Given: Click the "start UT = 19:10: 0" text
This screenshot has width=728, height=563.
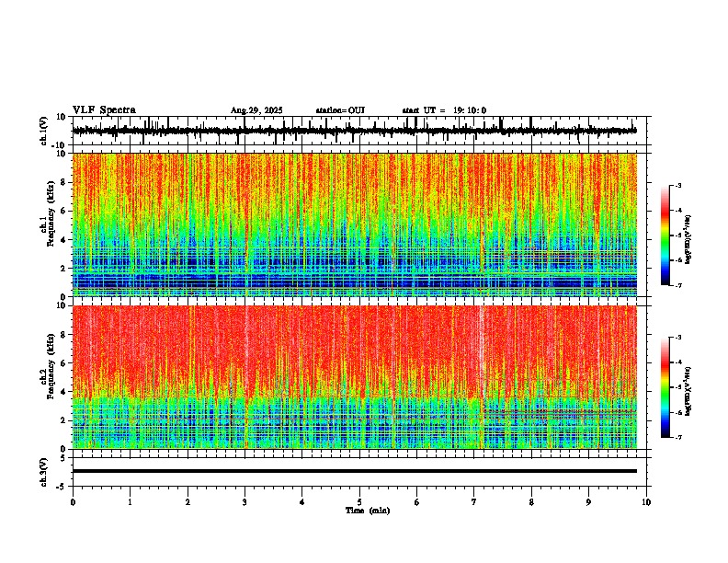Looking at the screenshot, I should (444, 110).
